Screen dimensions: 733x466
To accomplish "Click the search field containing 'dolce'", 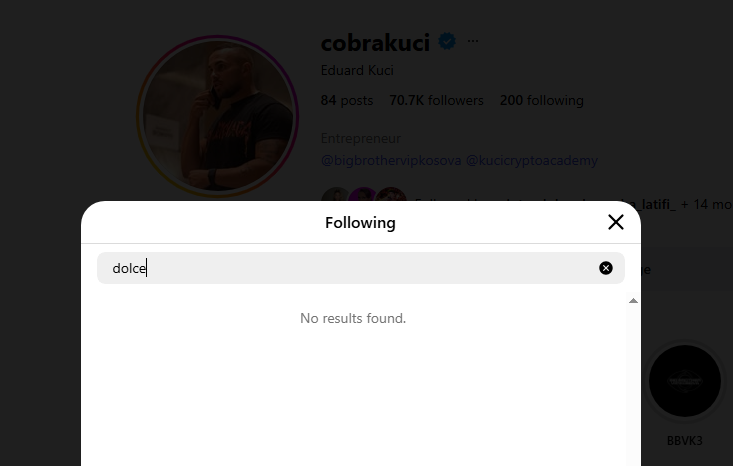I will pos(350,268).
